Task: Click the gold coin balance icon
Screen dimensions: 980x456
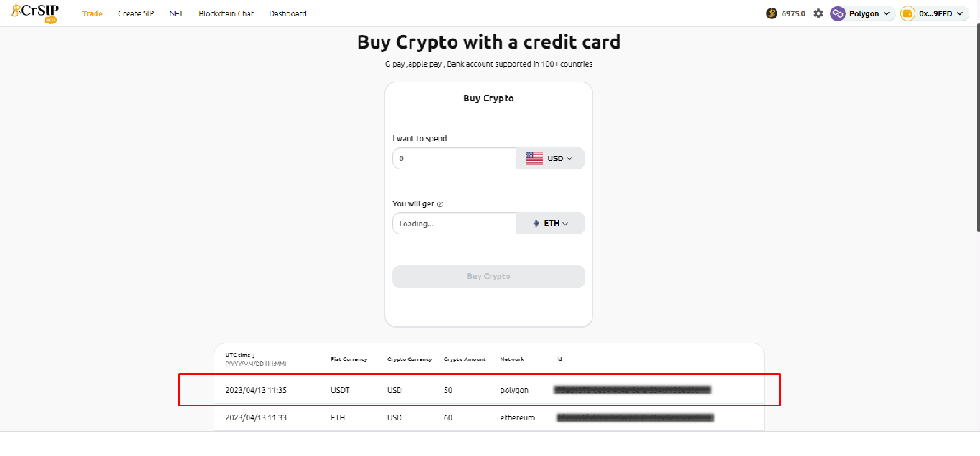Action: [772, 13]
